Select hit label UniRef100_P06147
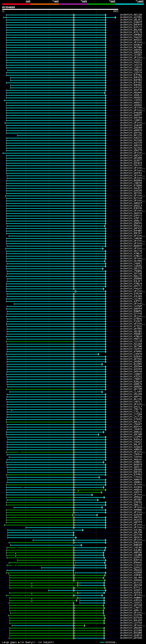146x644 pixels. click(x=131, y=289)
